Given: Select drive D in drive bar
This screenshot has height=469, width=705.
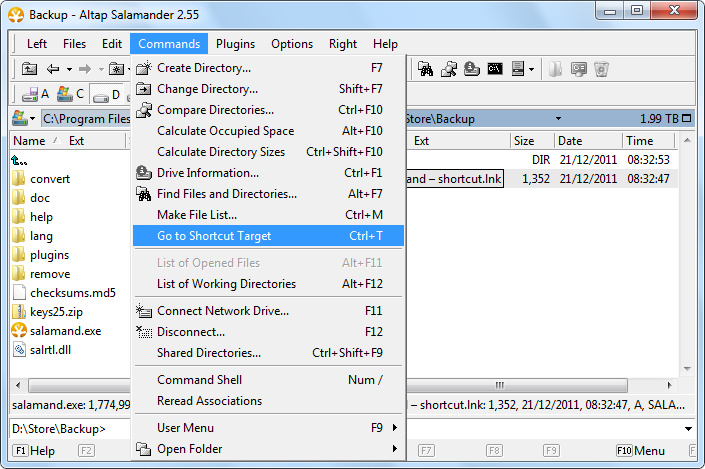Looking at the screenshot, I should tap(107, 94).
